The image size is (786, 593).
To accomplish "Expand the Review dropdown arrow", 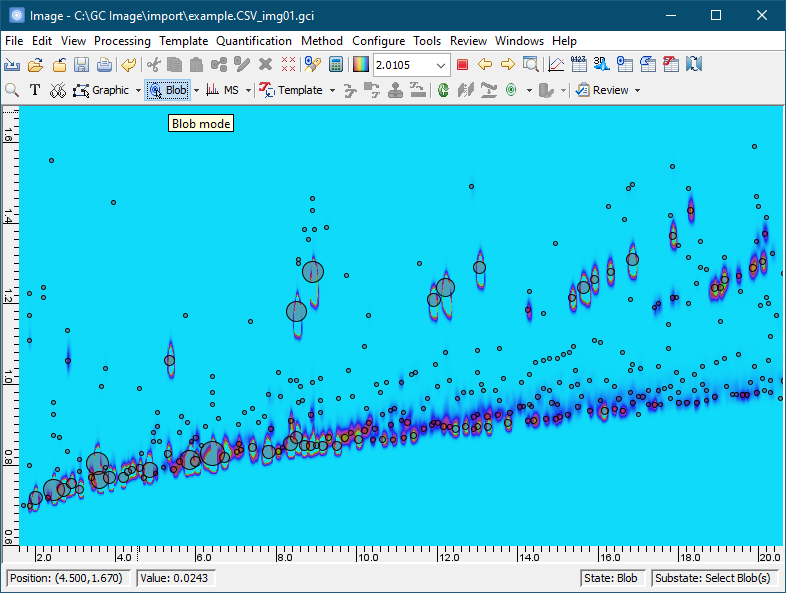I will point(637,90).
